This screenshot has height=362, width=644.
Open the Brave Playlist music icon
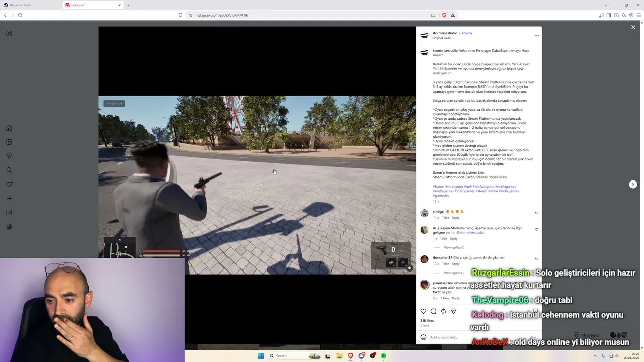tap(601, 15)
